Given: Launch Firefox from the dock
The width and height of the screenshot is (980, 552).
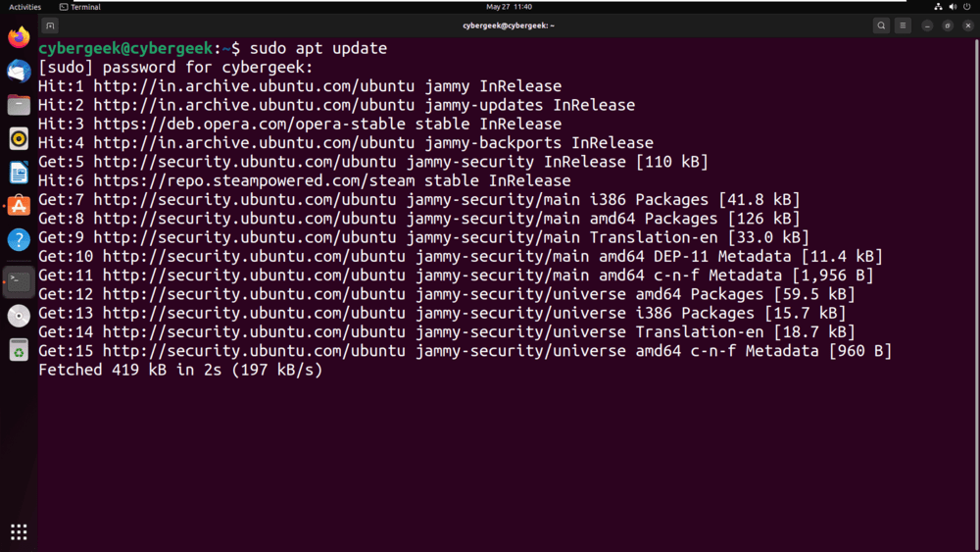Looking at the screenshot, I should tap(19, 37).
